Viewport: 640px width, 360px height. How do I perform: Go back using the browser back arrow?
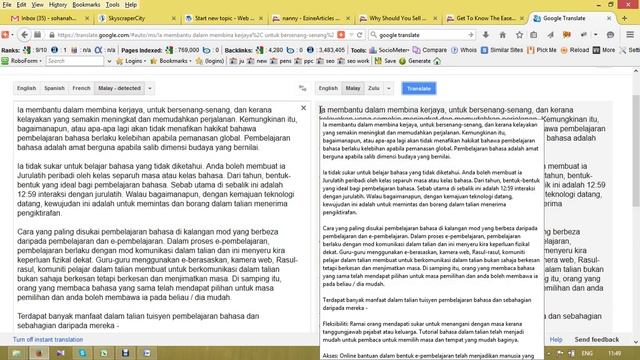pyautogui.click(x=24, y=35)
